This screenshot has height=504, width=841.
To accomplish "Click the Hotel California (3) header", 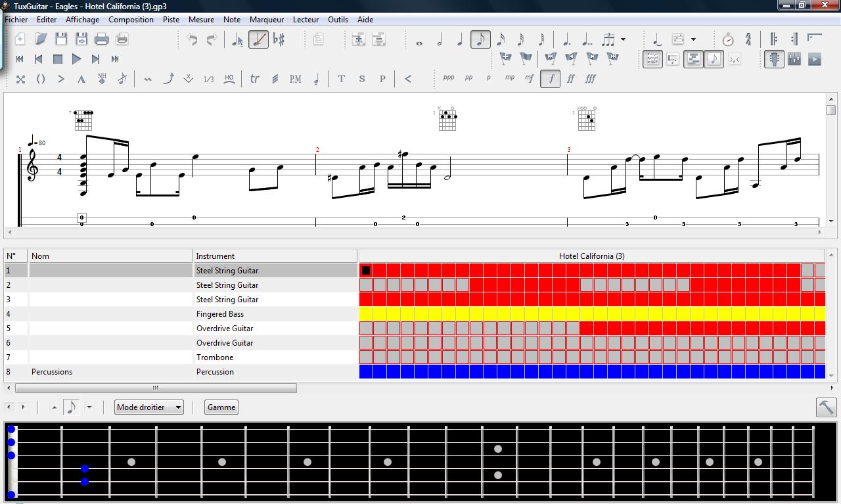I will point(591,256).
